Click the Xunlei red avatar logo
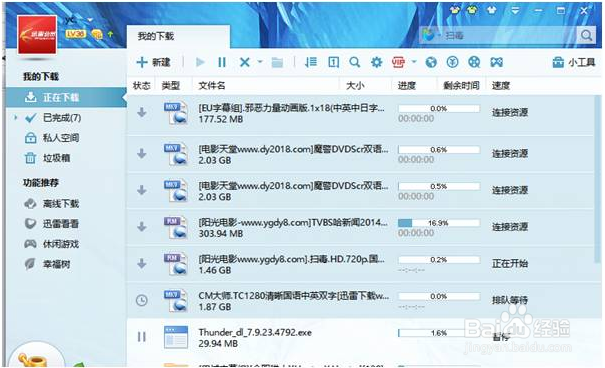This screenshot has width=605, height=368. (x=37, y=35)
